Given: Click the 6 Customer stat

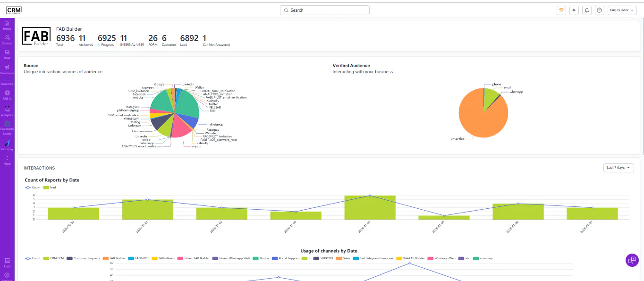Looking at the screenshot, I should pos(169,40).
